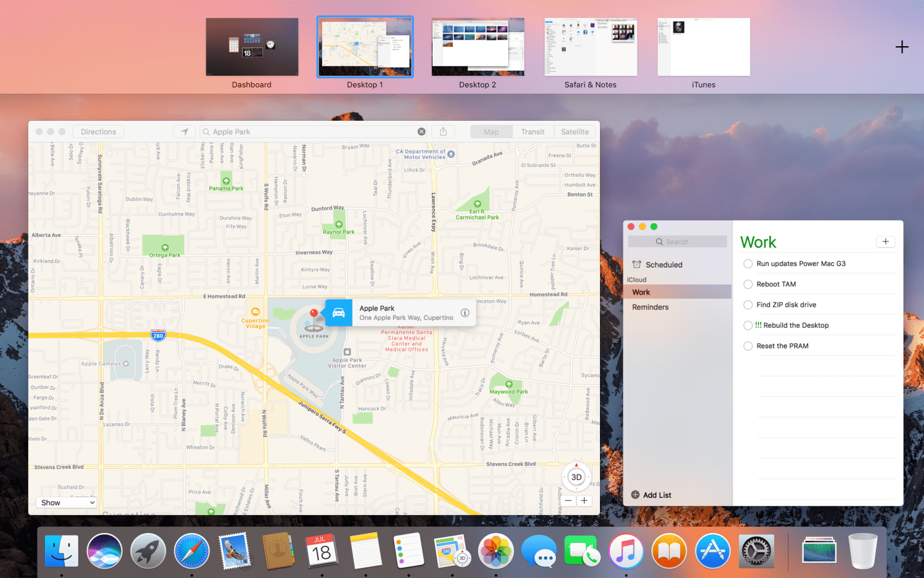The image size is (924, 578).
Task: Open info for the Apple Park callout
Action: point(465,313)
